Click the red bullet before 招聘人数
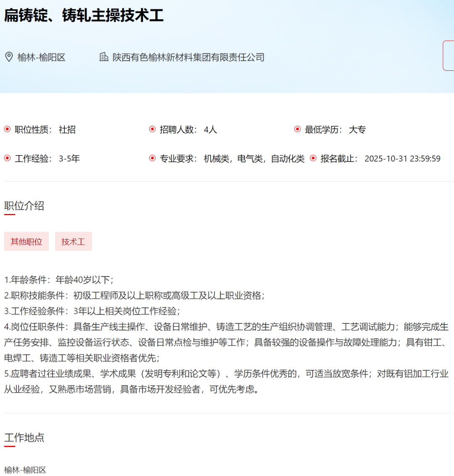 tap(153, 130)
